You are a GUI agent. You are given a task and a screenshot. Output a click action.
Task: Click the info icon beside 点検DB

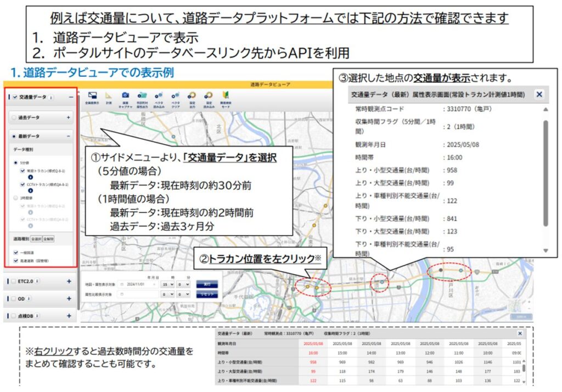pos(37,316)
